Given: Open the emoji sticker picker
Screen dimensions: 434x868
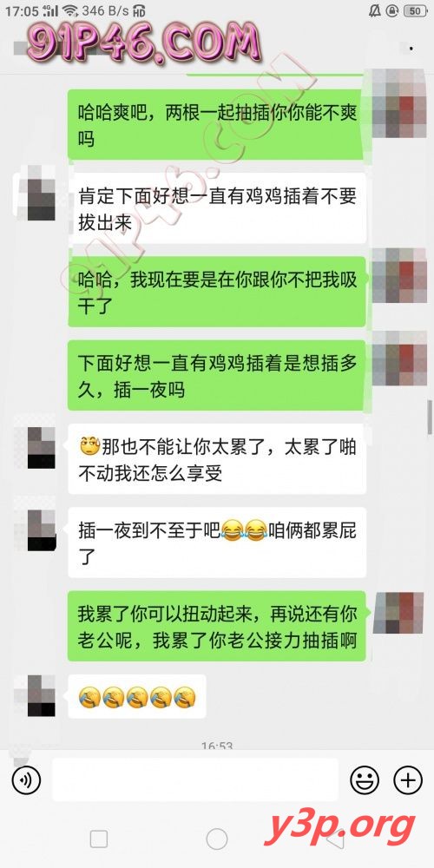Looking at the screenshot, I should [x=365, y=780].
